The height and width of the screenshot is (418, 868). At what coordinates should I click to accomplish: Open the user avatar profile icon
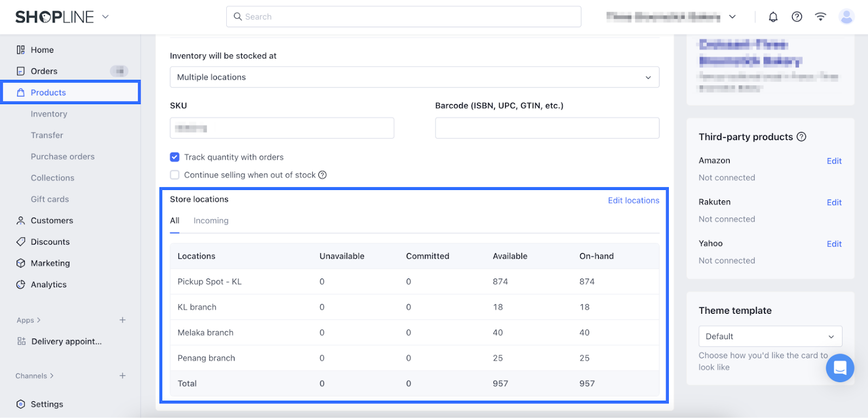coord(846,17)
